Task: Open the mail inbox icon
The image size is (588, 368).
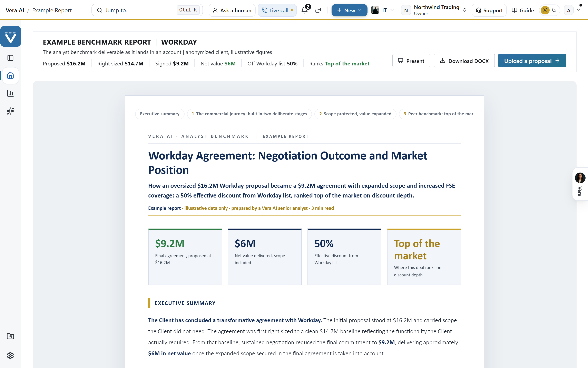Action: [x=318, y=10]
